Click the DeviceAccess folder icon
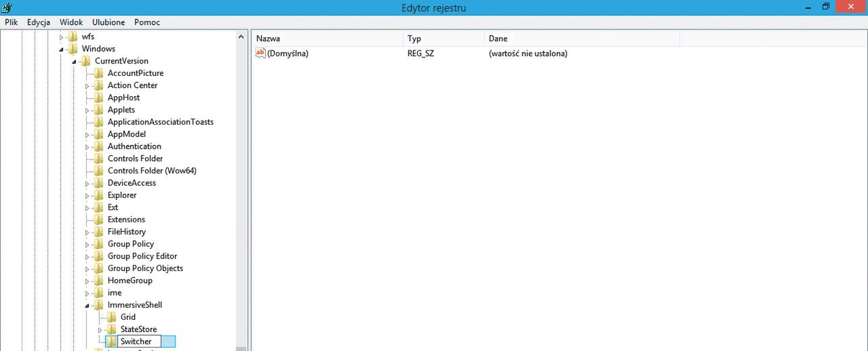 pyautogui.click(x=98, y=183)
